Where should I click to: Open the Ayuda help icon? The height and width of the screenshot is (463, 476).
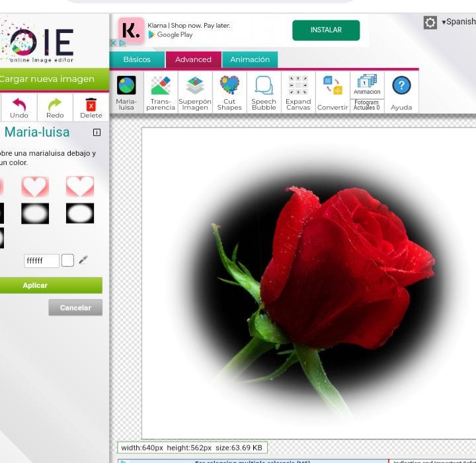[401, 92]
